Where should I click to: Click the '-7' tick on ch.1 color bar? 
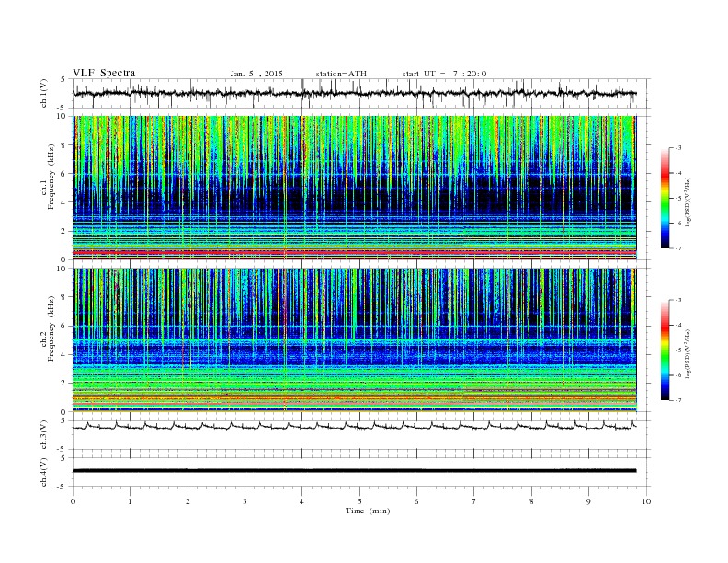coord(678,248)
